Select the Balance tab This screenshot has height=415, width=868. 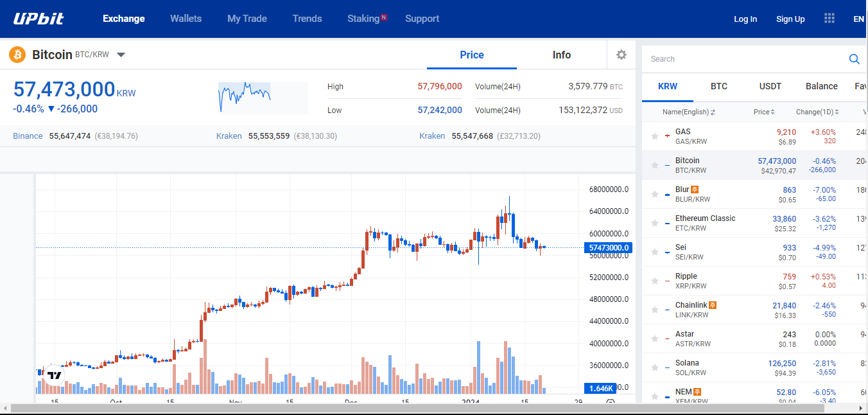point(822,86)
